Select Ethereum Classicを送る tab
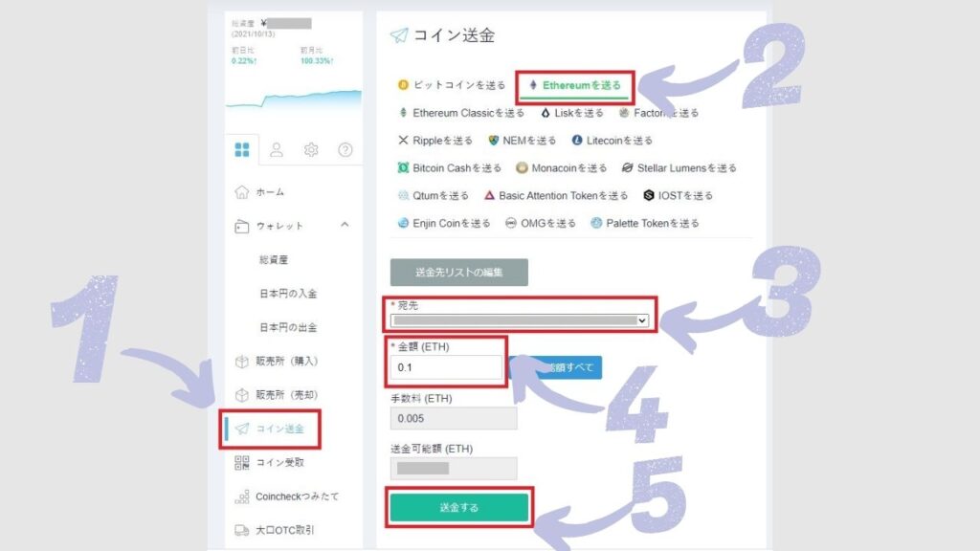 pos(461,113)
